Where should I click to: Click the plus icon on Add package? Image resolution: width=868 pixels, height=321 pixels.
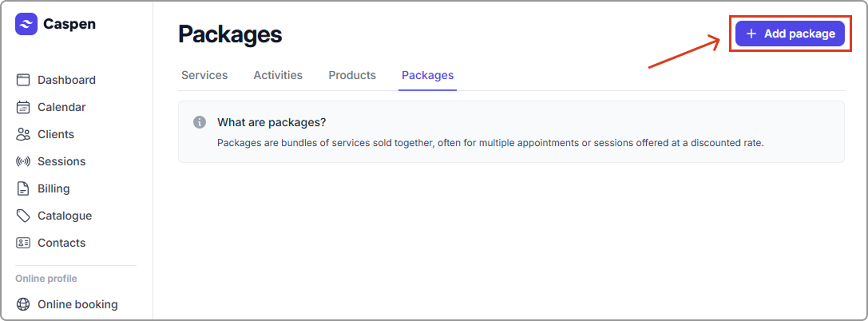(x=751, y=34)
